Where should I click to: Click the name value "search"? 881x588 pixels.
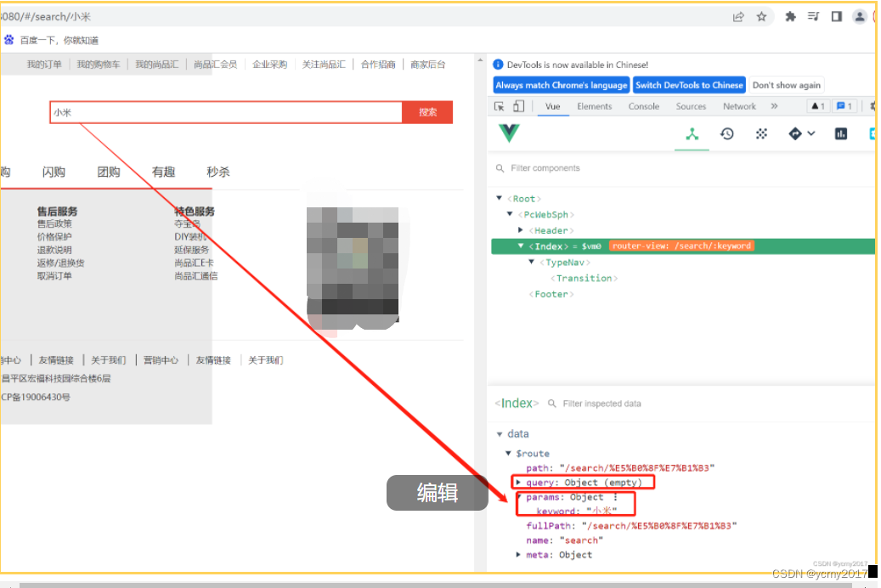(x=581, y=540)
